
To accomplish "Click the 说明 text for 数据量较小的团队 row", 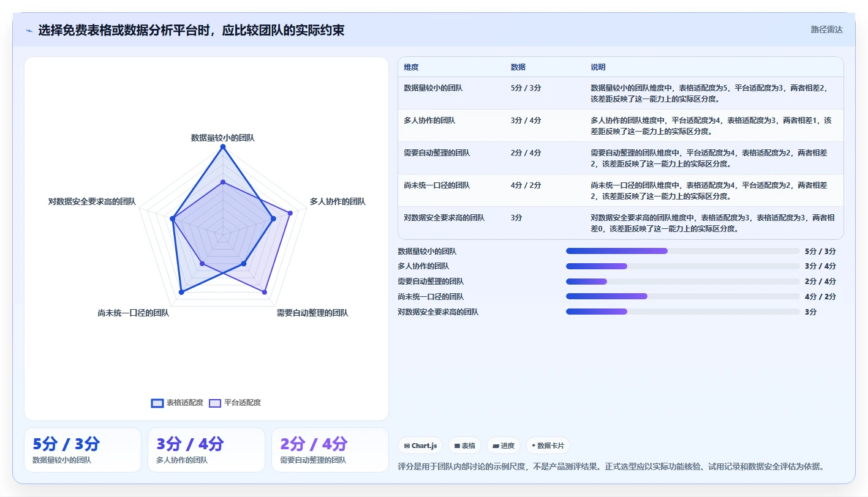I will coord(711,93).
